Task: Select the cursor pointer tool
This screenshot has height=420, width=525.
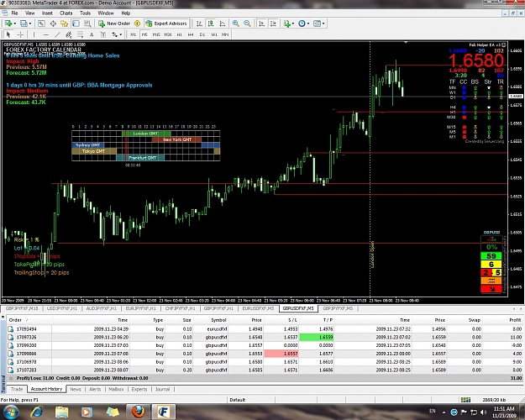Action: click(8, 34)
